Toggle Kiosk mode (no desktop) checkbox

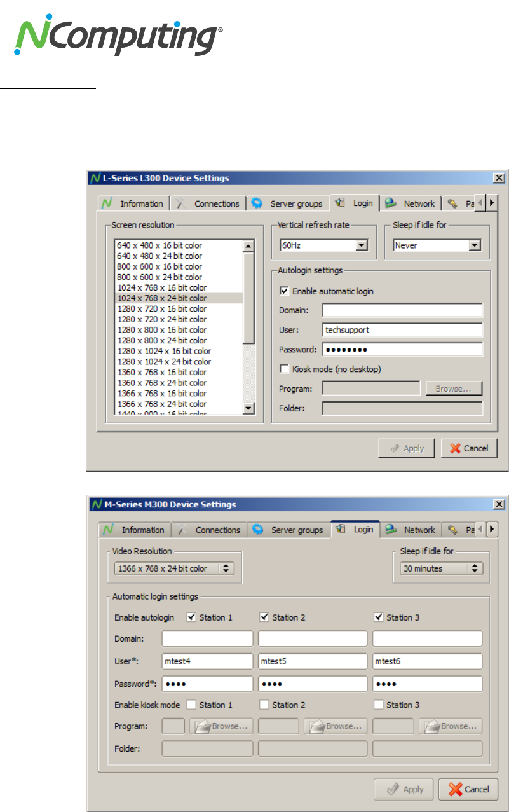pos(284,368)
